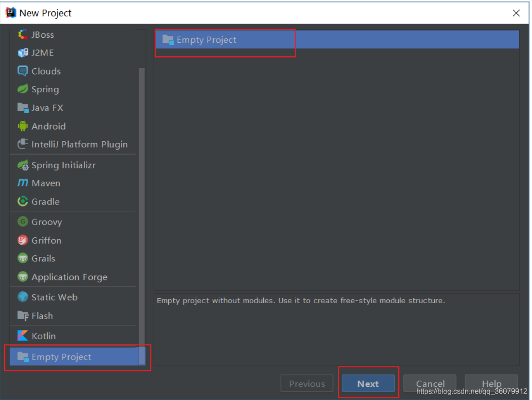Select Kotlin project type
The height and width of the screenshot is (400, 532).
pos(73,336)
